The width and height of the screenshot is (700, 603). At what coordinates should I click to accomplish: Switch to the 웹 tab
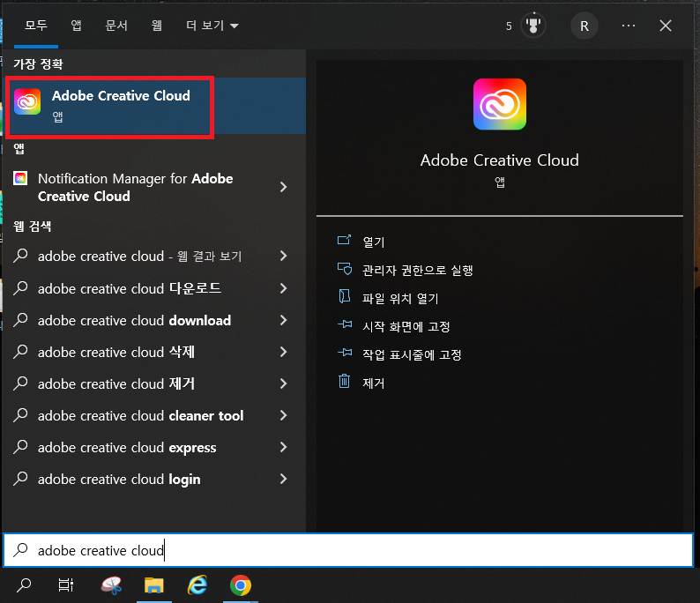[157, 26]
